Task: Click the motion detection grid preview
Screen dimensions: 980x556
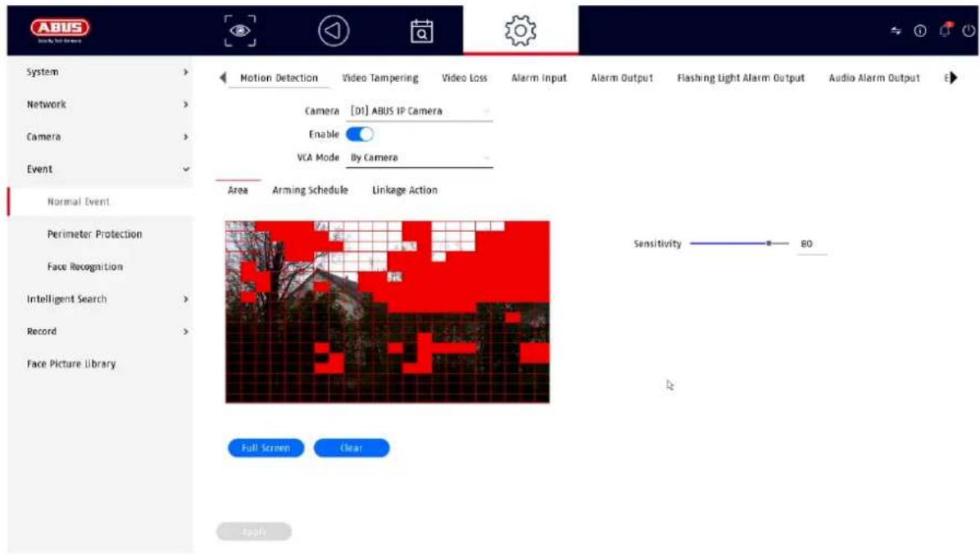Action: 388,312
